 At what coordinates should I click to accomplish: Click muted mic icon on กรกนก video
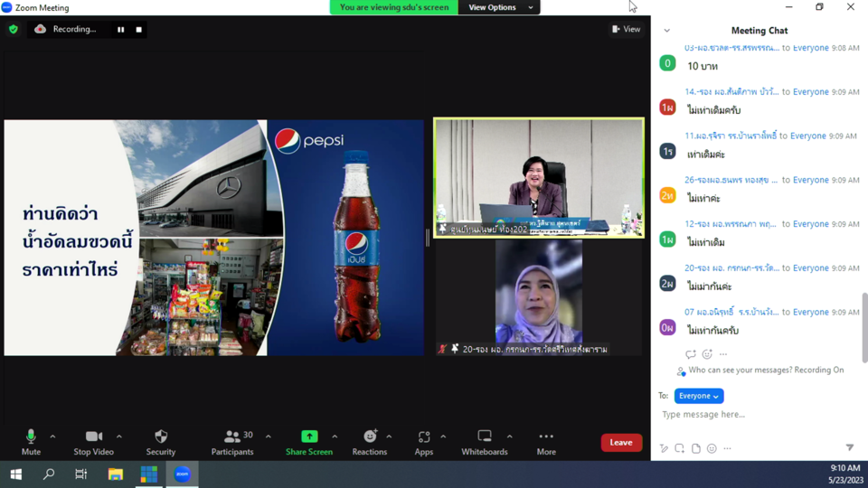point(442,349)
